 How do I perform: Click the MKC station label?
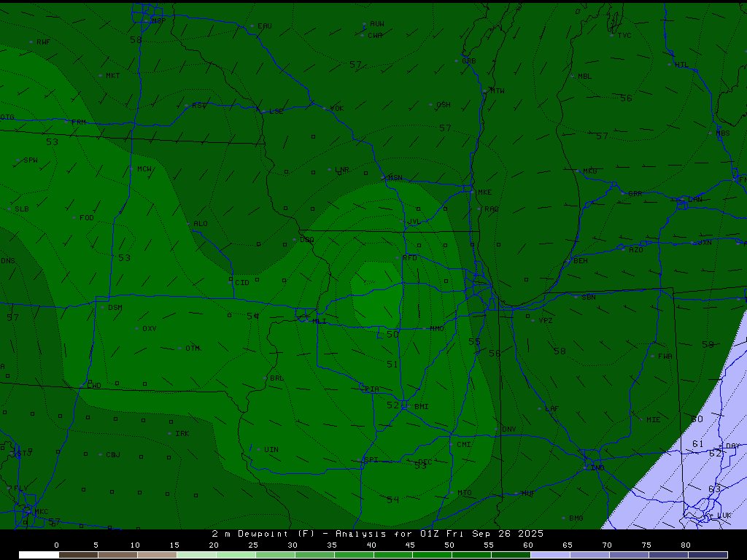(x=42, y=512)
